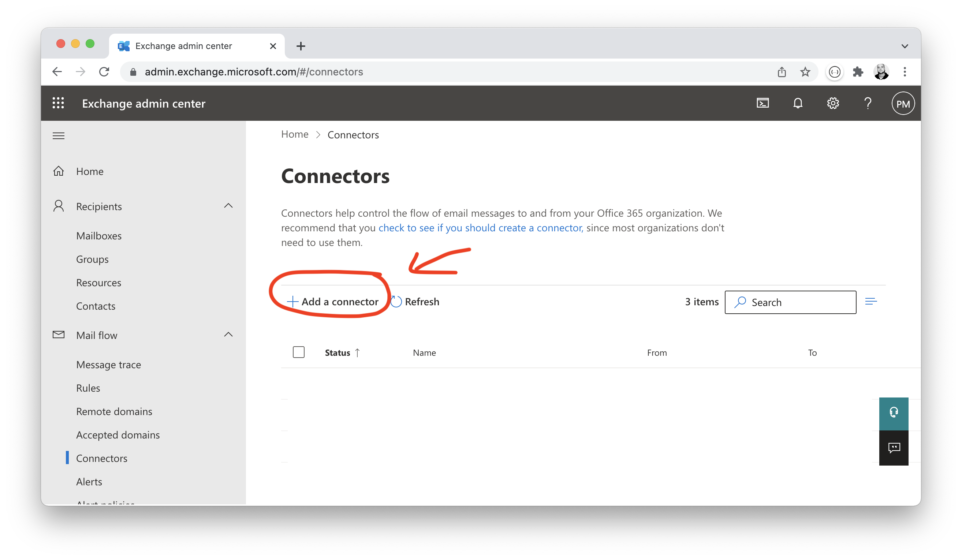Click Add a connector
The height and width of the screenshot is (560, 962).
pos(332,302)
